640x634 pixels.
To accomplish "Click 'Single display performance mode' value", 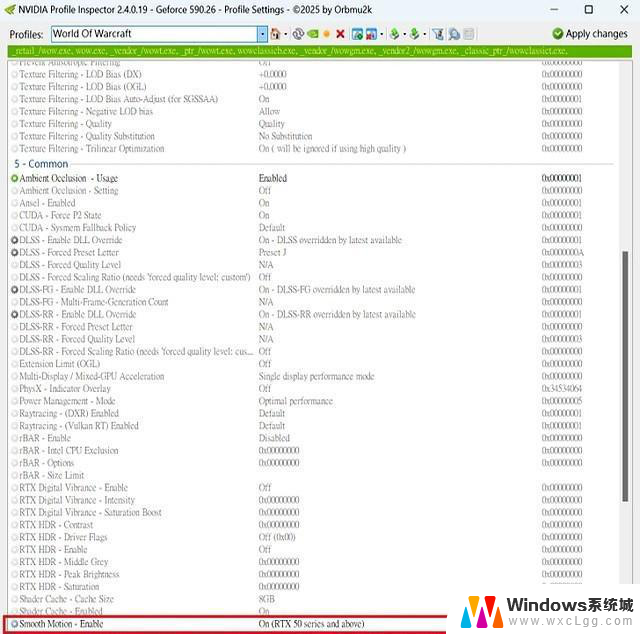I will [316, 376].
